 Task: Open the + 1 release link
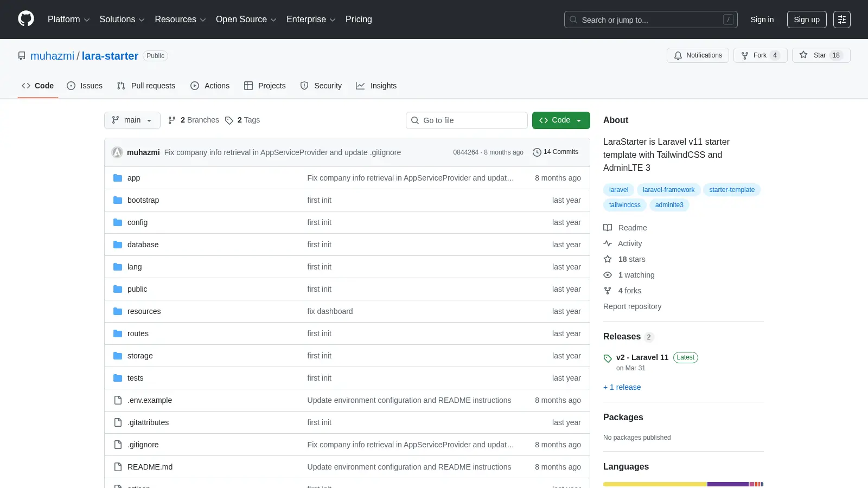click(622, 387)
